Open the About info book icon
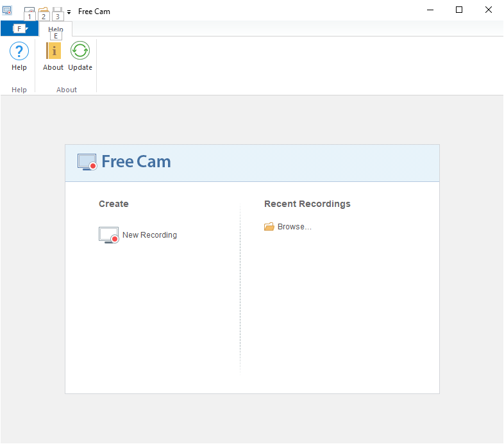504x444 pixels. pyautogui.click(x=53, y=51)
